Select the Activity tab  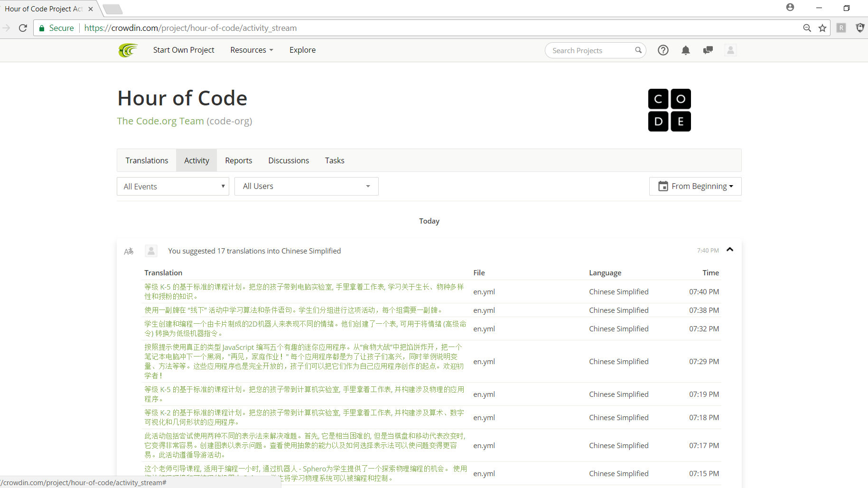pyautogui.click(x=196, y=160)
